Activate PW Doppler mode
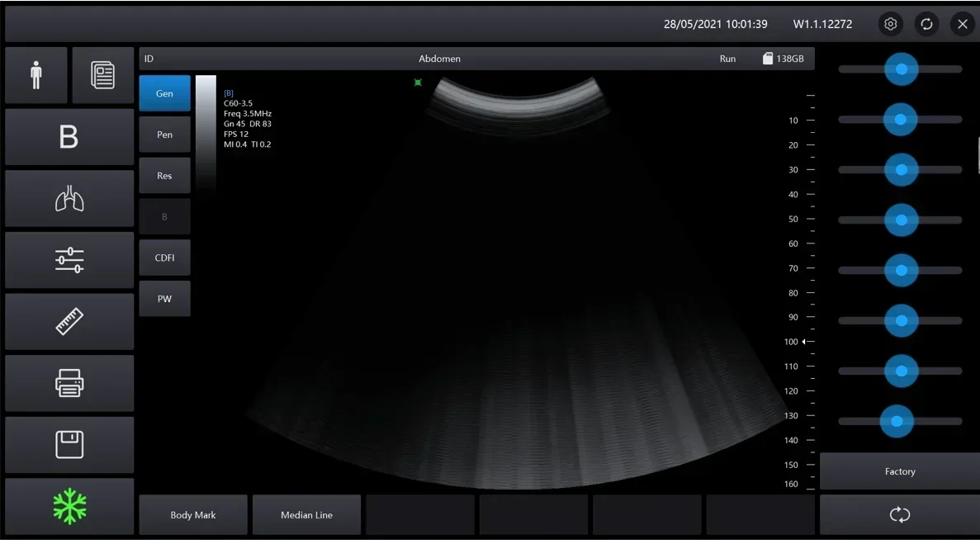The width and height of the screenshot is (980, 544). pos(165,299)
